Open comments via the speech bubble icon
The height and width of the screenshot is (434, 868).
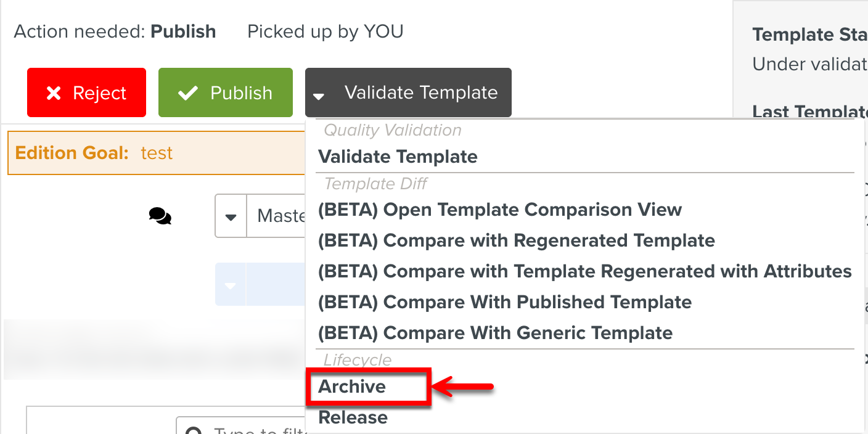pyautogui.click(x=160, y=216)
